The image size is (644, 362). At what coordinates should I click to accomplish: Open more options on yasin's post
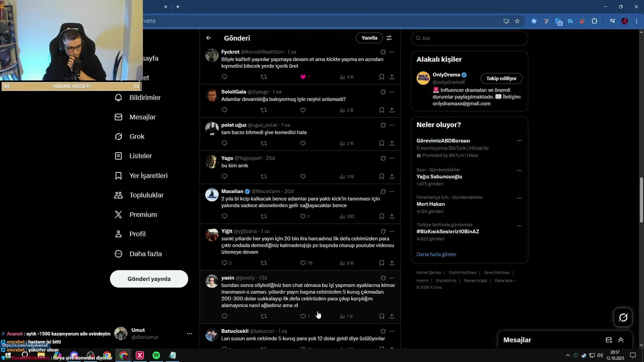point(392,278)
